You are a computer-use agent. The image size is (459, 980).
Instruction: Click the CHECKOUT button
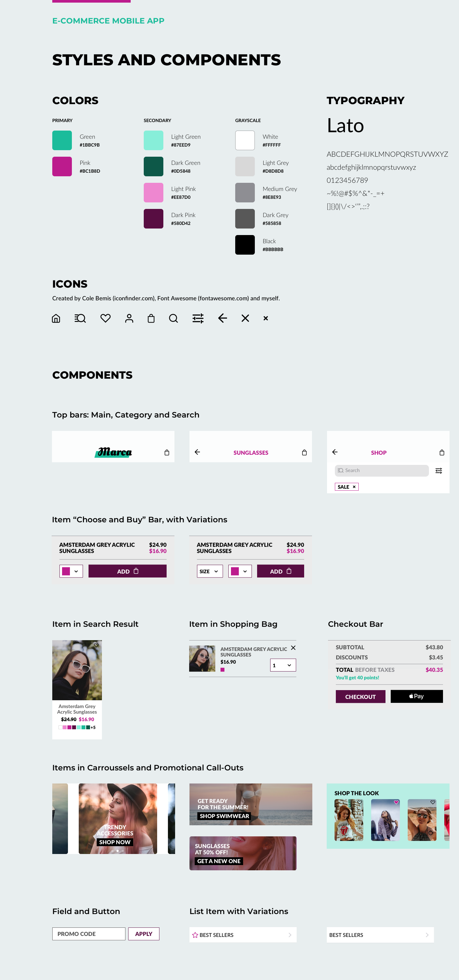coord(360,697)
